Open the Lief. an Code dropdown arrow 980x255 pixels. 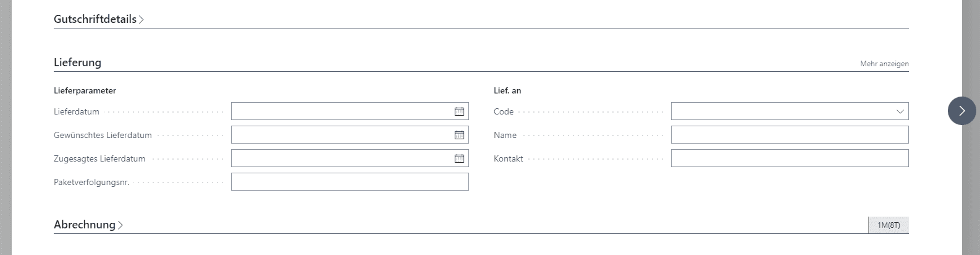(x=900, y=111)
